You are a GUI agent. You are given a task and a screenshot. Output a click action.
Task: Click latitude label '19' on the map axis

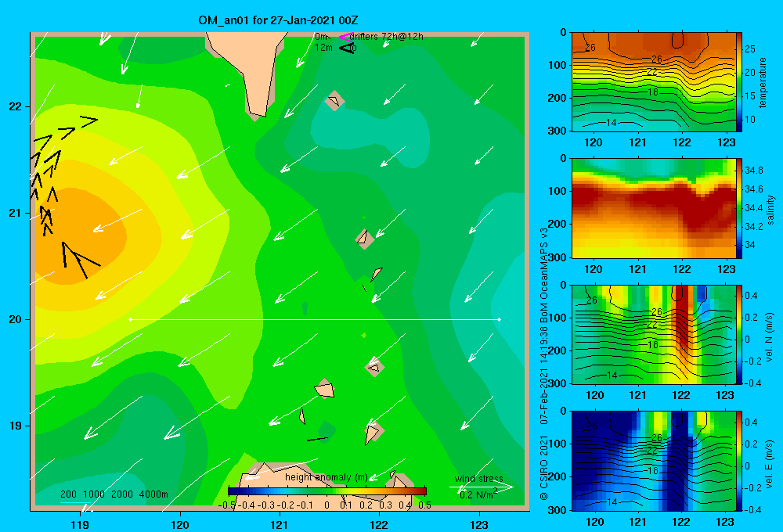15,426
